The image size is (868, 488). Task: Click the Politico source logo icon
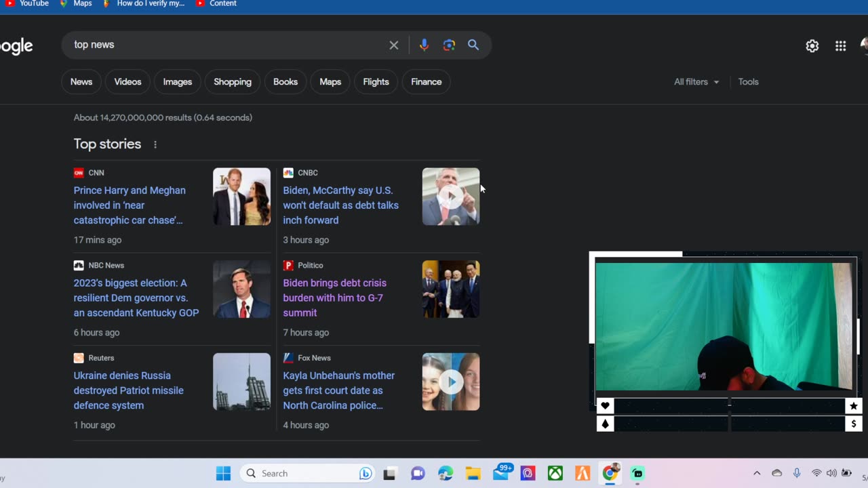pos(288,266)
